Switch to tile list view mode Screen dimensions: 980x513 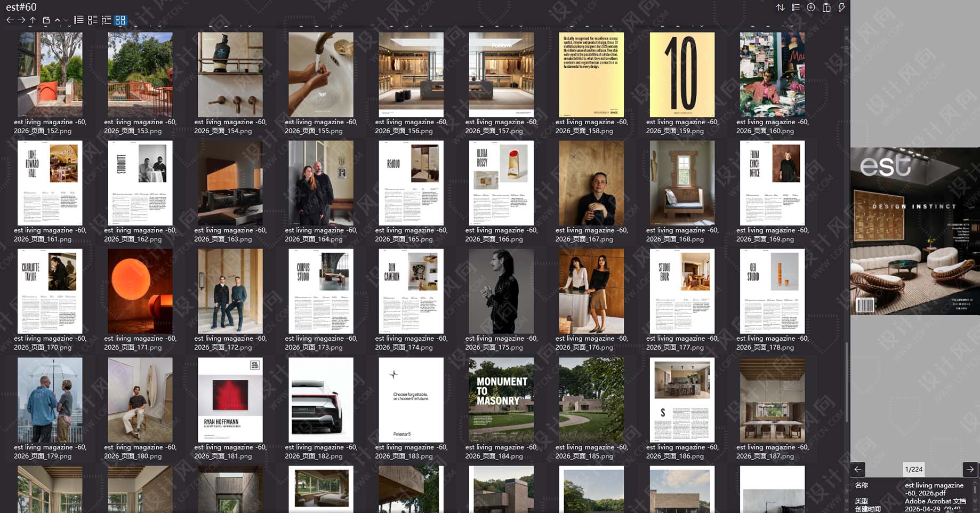tap(92, 20)
